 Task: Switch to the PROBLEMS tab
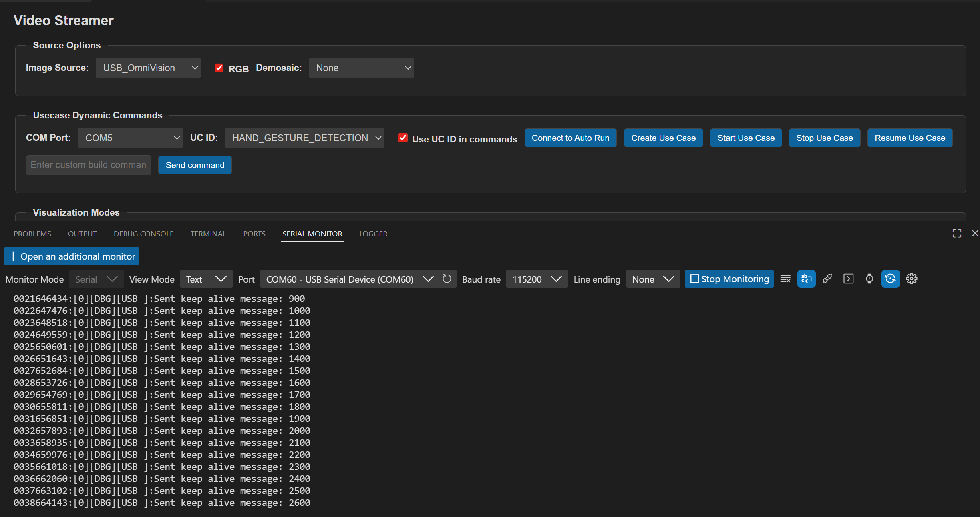click(32, 234)
